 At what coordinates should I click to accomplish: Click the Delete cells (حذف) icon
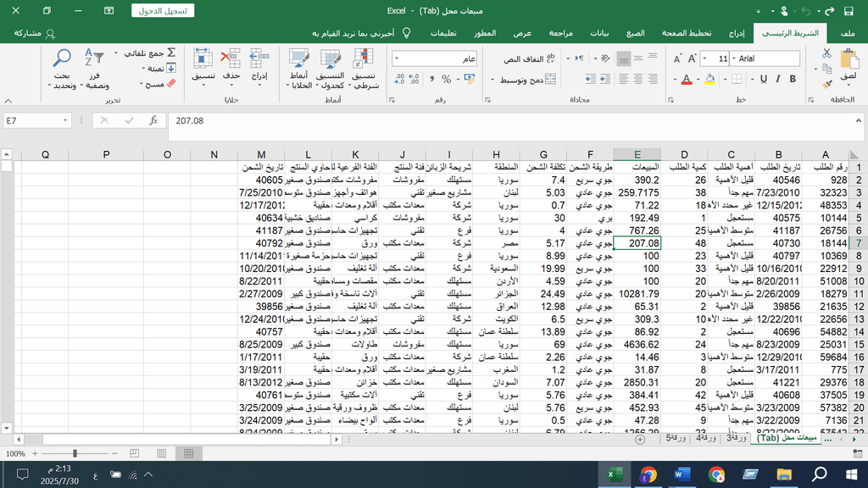coord(231,58)
